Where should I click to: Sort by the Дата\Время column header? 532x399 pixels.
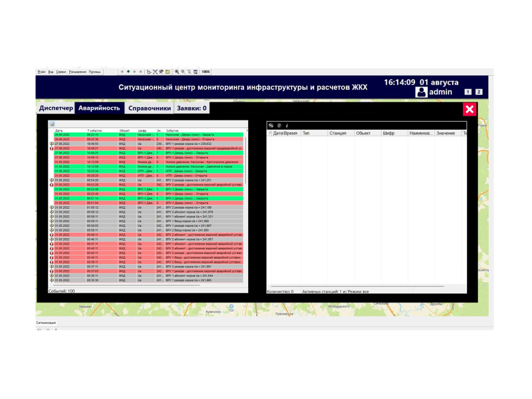(x=285, y=134)
